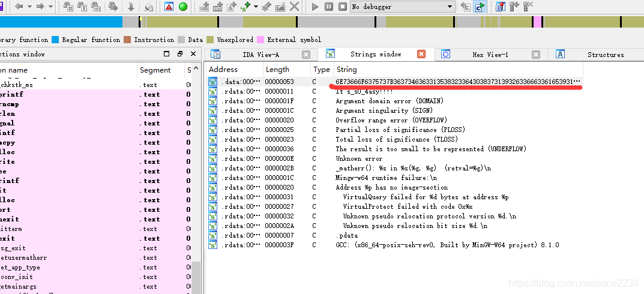Close the Hex View-1 tab
The height and width of the screenshot is (294, 644).
pyautogui.click(x=535, y=55)
